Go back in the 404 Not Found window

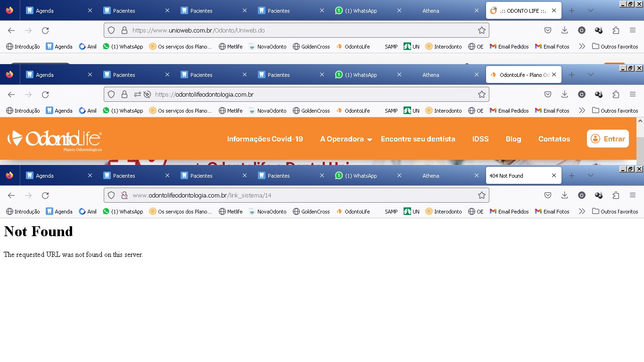point(11,195)
